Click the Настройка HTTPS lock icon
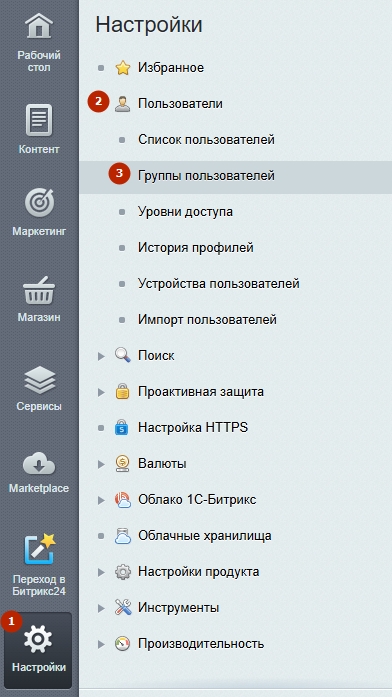392x697 pixels. pyautogui.click(x=122, y=428)
